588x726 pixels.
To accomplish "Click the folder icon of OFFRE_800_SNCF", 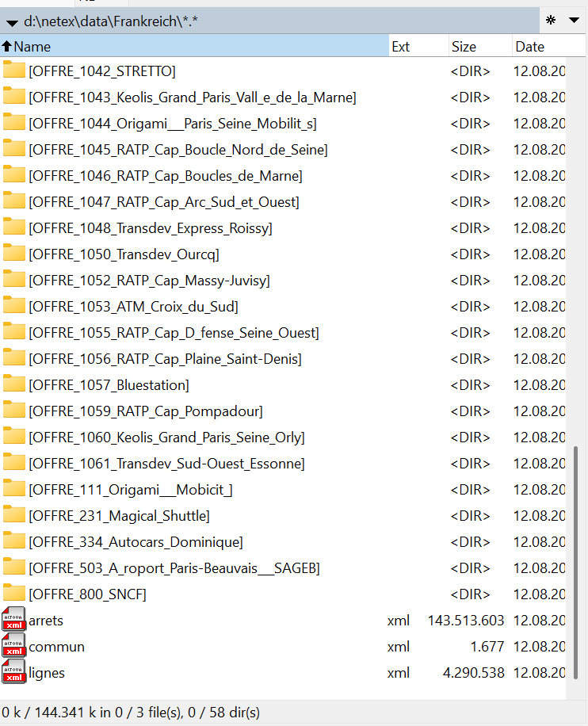I will [x=14, y=593].
